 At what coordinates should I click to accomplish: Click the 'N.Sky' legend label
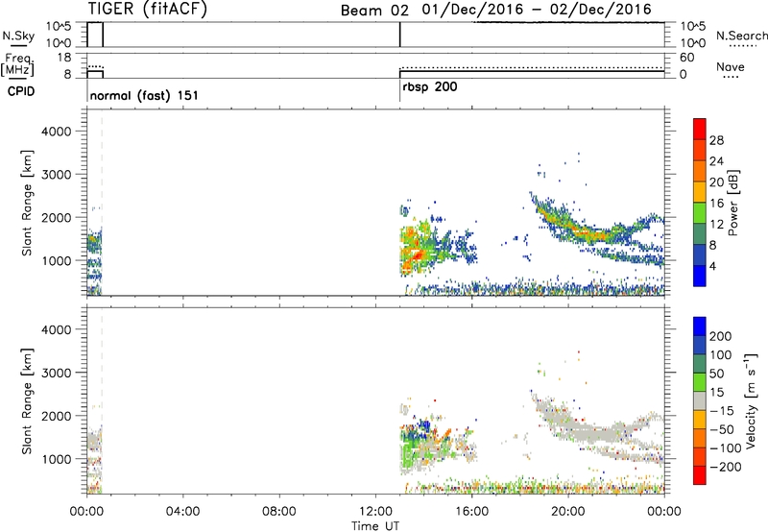point(18,36)
